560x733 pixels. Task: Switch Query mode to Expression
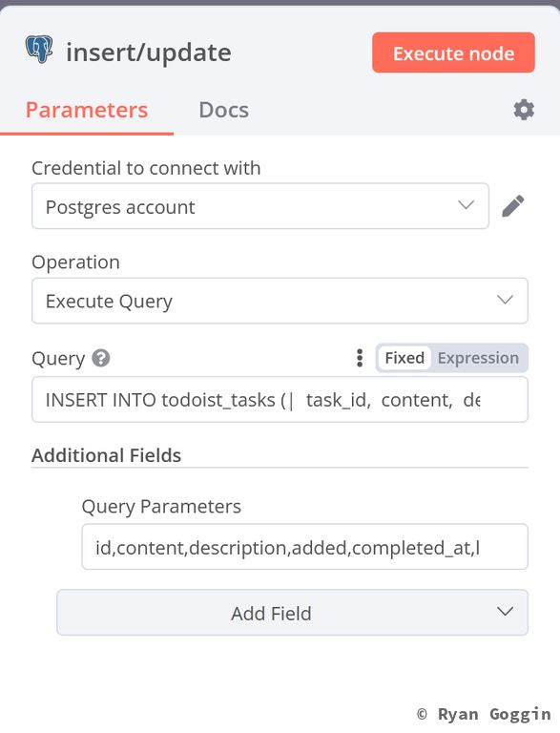pyautogui.click(x=478, y=358)
